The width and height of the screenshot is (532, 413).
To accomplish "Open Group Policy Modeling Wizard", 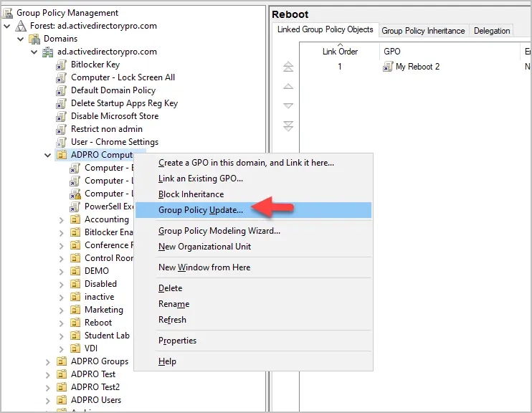I will click(253, 231).
